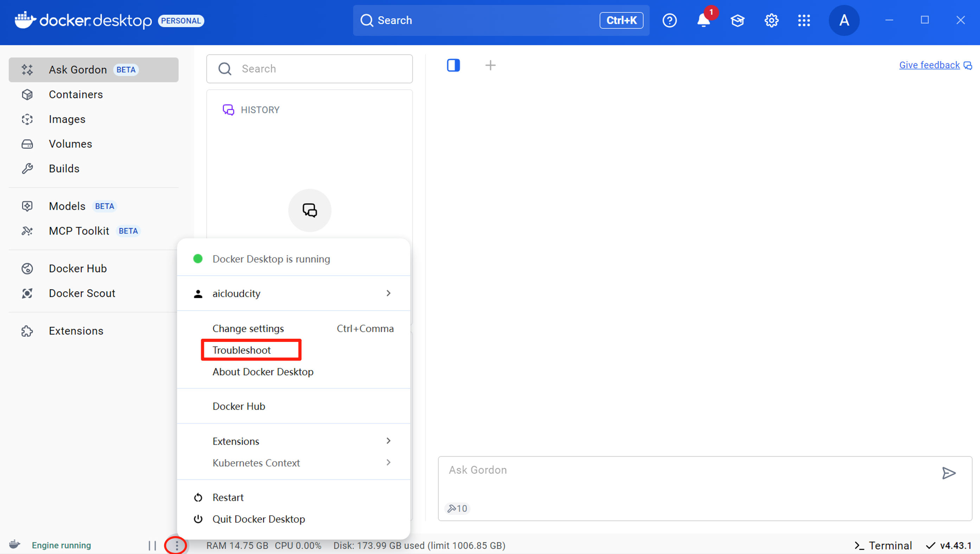Screen dimensions: 980x554
Task: Select Troubleshoot from the Docker menu
Action: coord(242,350)
